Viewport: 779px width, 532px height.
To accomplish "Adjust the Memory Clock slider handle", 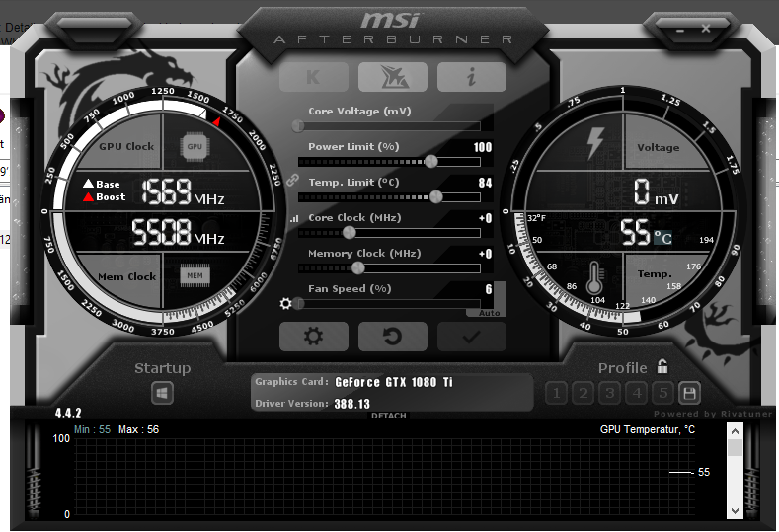I will click(357, 268).
